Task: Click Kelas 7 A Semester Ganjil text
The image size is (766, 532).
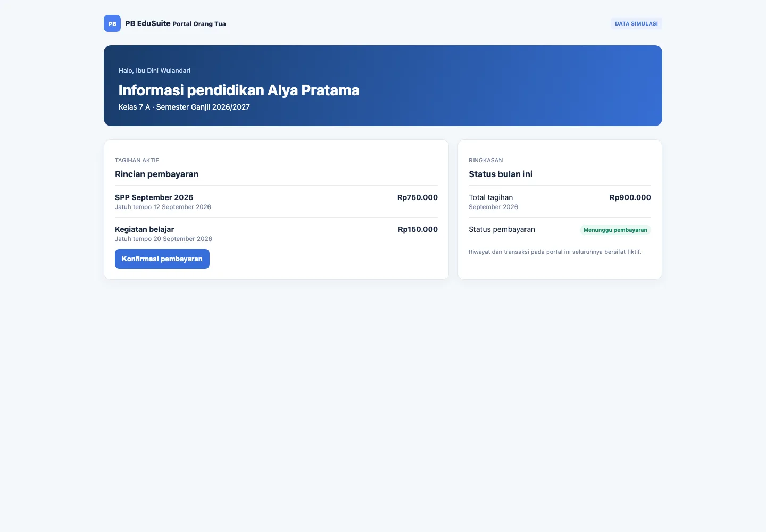Action: coord(184,107)
